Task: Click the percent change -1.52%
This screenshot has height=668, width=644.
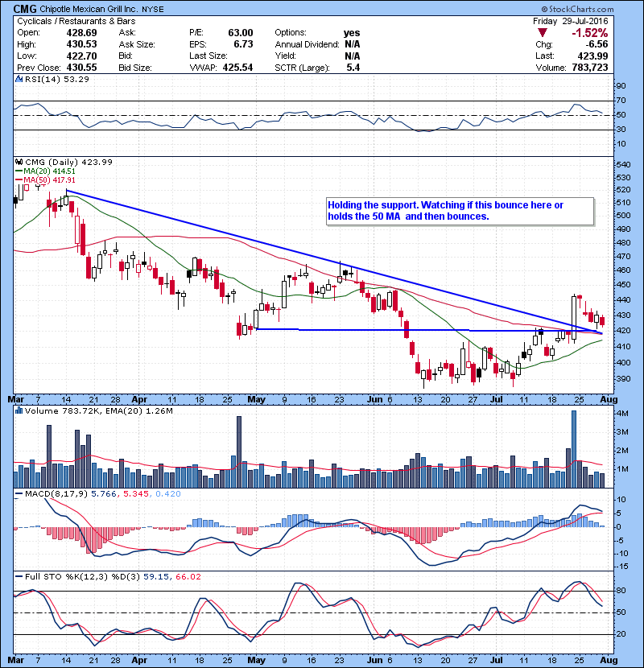Action: (x=589, y=33)
